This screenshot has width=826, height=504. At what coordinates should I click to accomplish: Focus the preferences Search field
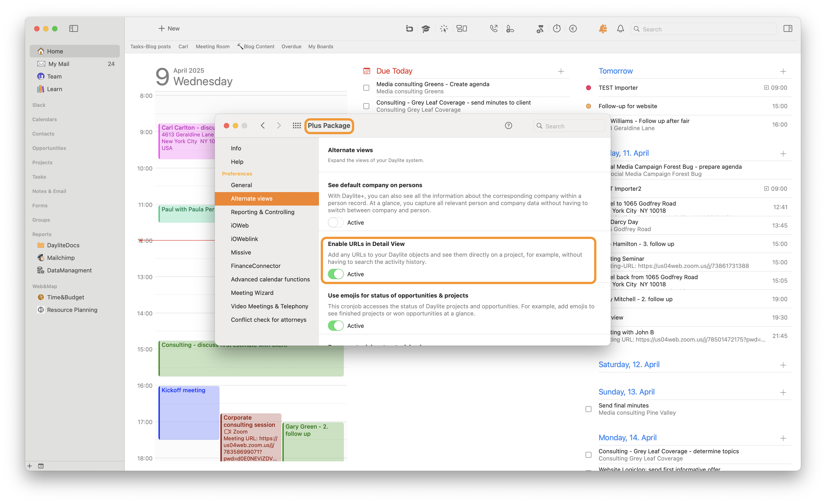[x=569, y=126]
